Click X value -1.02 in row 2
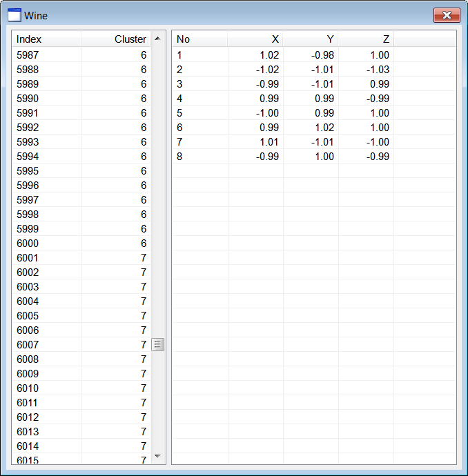 [x=267, y=70]
